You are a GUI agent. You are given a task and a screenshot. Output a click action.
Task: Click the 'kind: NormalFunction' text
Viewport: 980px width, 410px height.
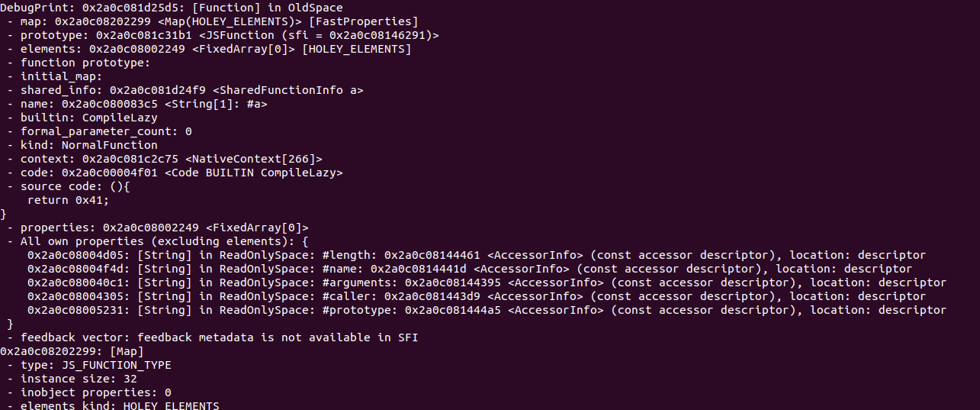coord(89,145)
